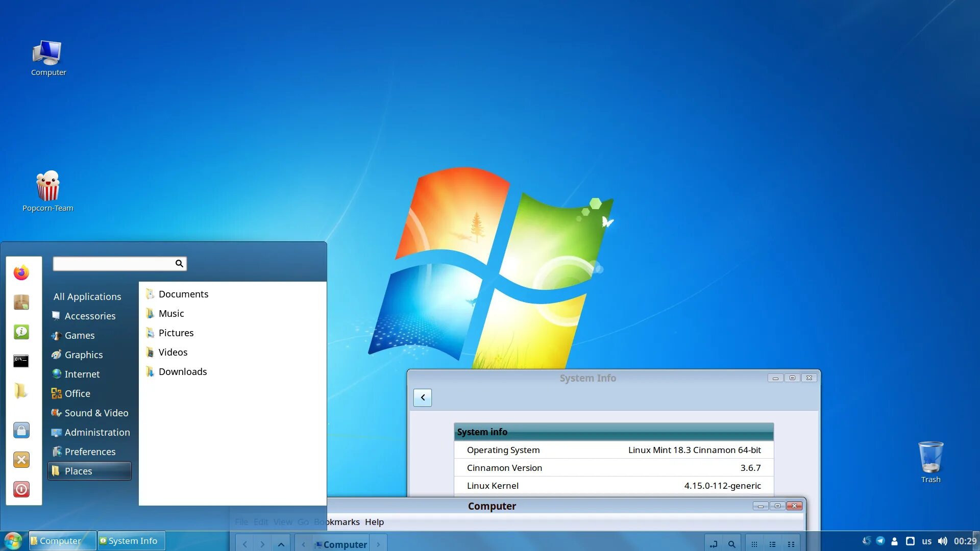Click the Firefox browser icon in sidebar

pos(20,272)
